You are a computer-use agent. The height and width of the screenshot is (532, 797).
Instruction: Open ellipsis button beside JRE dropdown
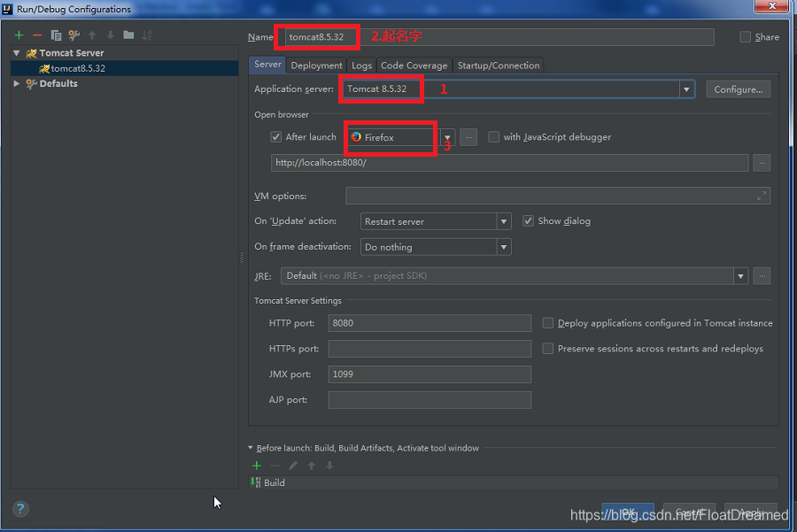pos(762,276)
